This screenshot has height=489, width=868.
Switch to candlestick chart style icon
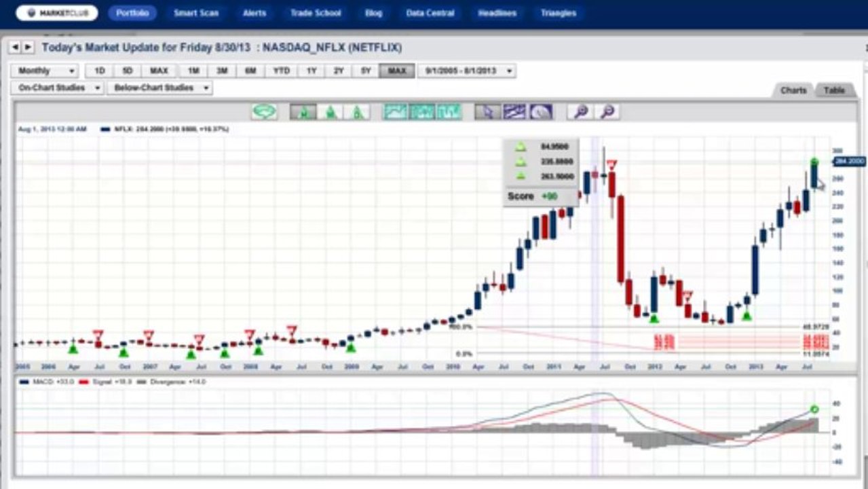click(x=422, y=112)
